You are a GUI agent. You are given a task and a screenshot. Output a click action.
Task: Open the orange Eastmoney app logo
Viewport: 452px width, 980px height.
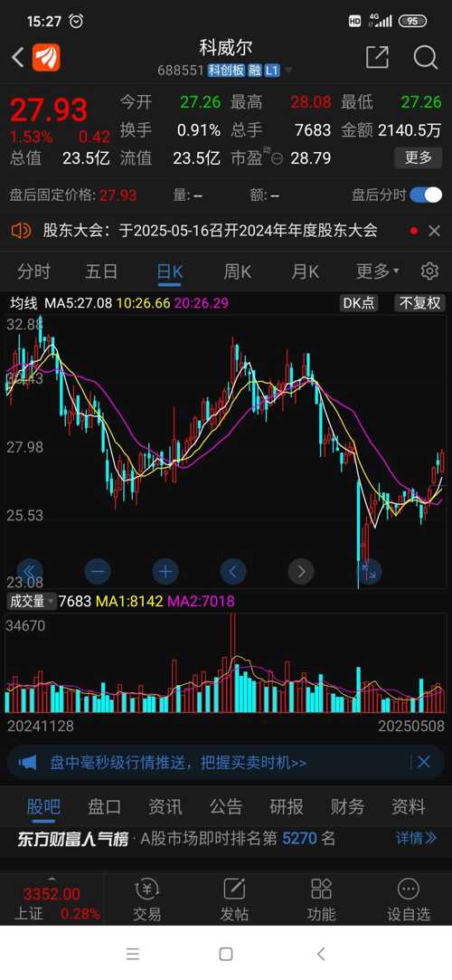pos(46,58)
